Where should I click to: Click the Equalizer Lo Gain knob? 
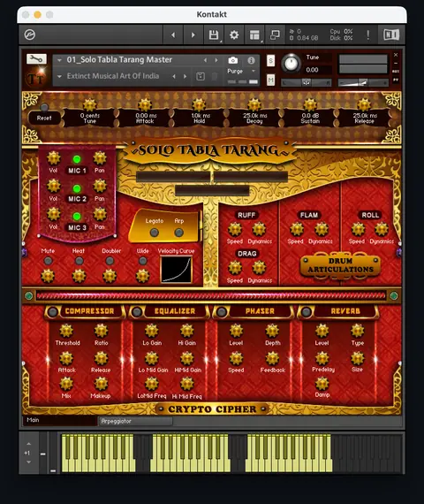point(152,331)
